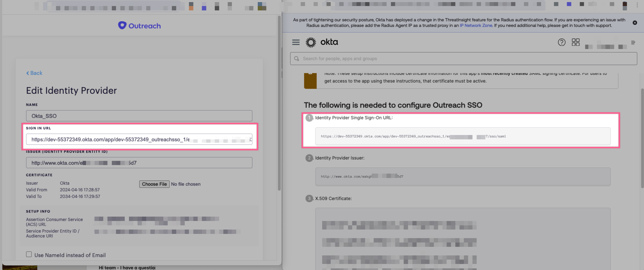Click the 'No file chosen' text

pos(186,184)
